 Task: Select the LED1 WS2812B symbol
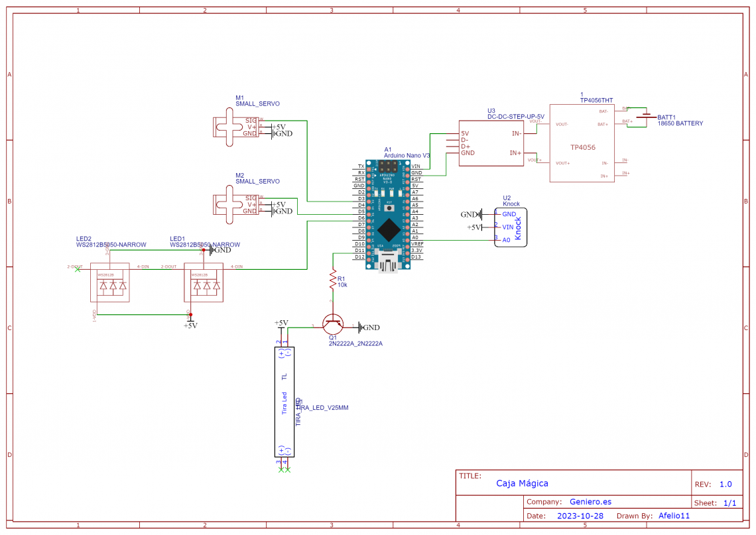(204, 282)
